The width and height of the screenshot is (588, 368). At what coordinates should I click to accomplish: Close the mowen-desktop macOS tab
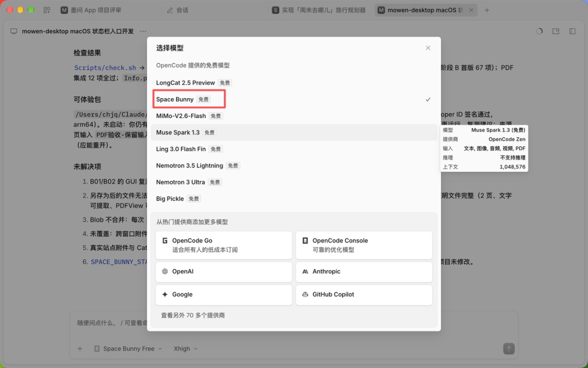[471, 10]
